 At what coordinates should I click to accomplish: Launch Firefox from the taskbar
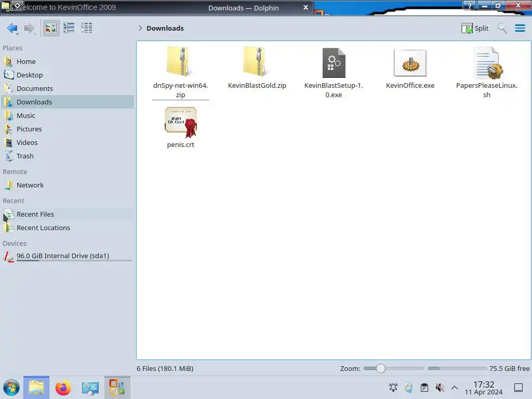63,388
